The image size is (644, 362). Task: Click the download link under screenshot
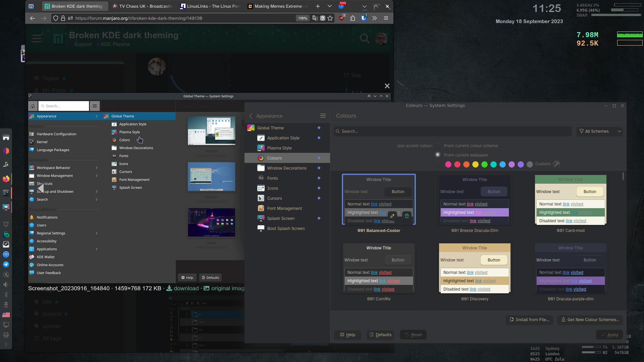tap(183, 288)
